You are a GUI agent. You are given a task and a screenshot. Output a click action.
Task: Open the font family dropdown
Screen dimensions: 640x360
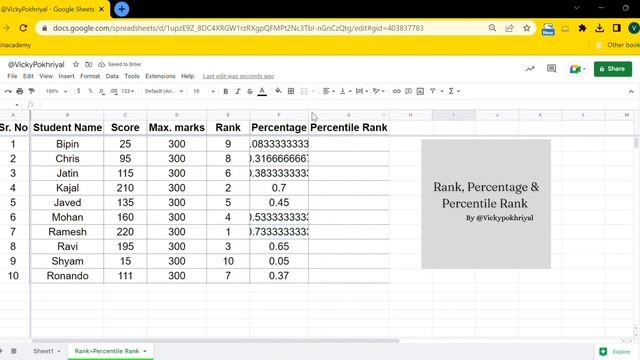(164, 91)
